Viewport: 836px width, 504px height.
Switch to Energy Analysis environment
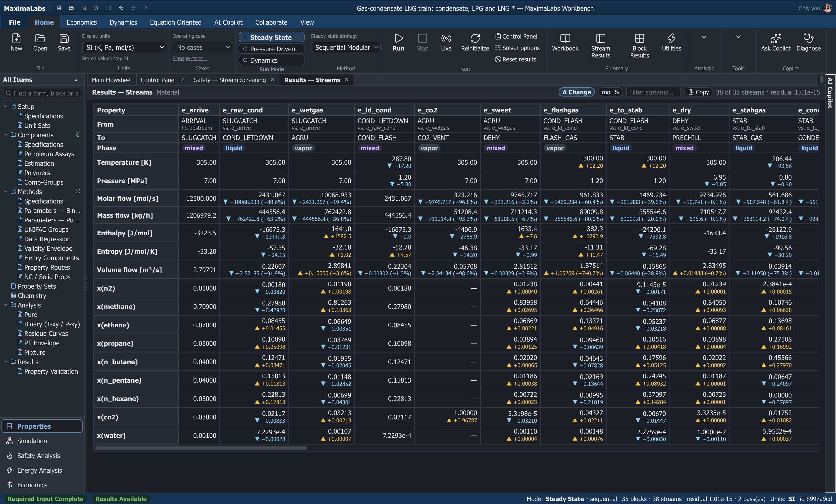pyautogui.click(x=42, y=470)
